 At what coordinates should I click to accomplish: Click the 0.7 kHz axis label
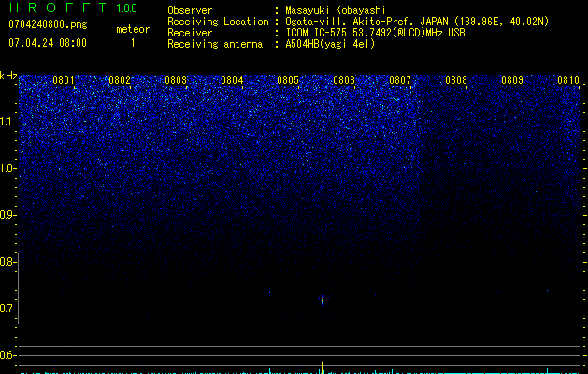coord(7,309)
